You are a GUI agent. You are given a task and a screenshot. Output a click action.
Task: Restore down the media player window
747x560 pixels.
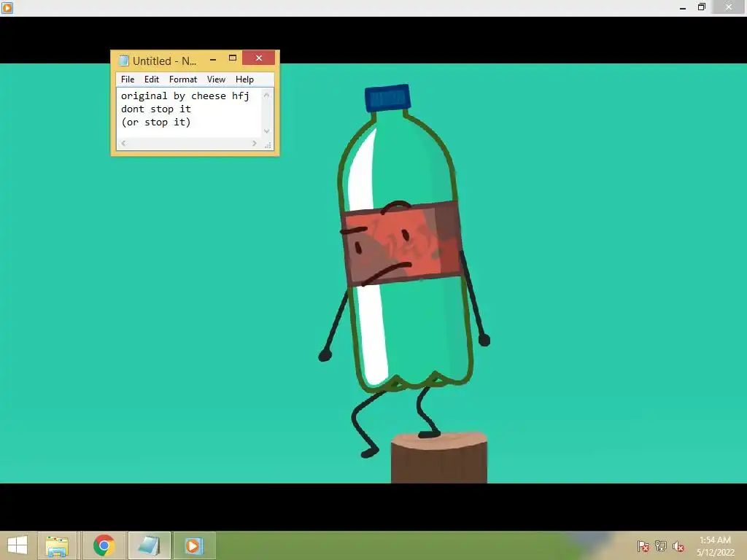tap(701, 7)
